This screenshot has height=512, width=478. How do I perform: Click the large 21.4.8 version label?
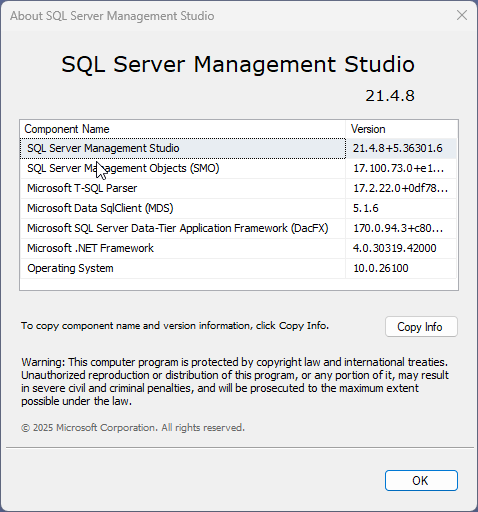point(390,96)
